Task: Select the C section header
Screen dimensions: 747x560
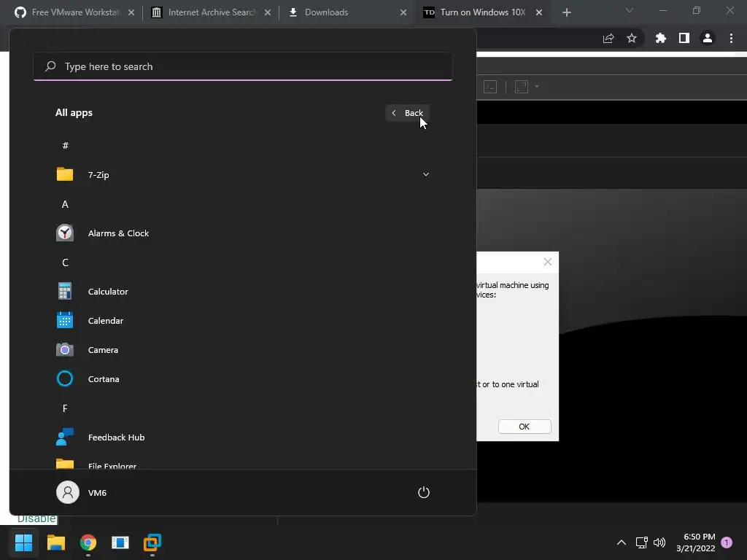Action: (x=65, y=262)
